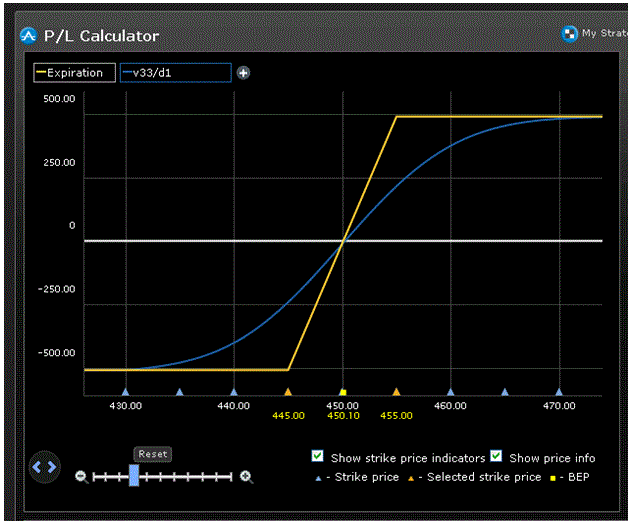This screenshot has width=632, height=523.
Task: Select the v33/d1 curve field
Action: [175, 73]
